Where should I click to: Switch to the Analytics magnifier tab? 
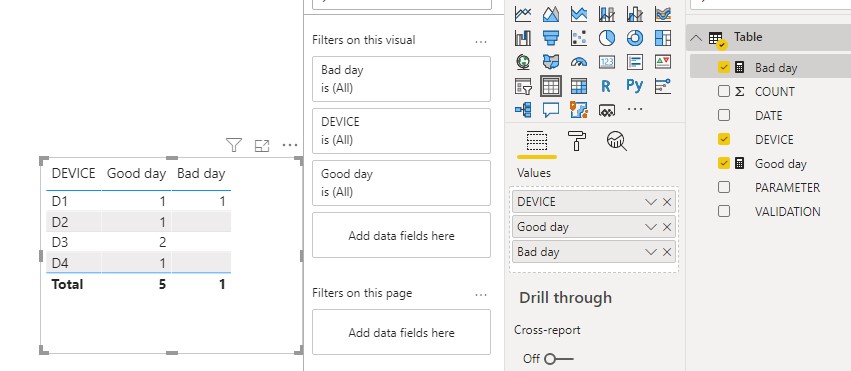(x=617, y=141)
